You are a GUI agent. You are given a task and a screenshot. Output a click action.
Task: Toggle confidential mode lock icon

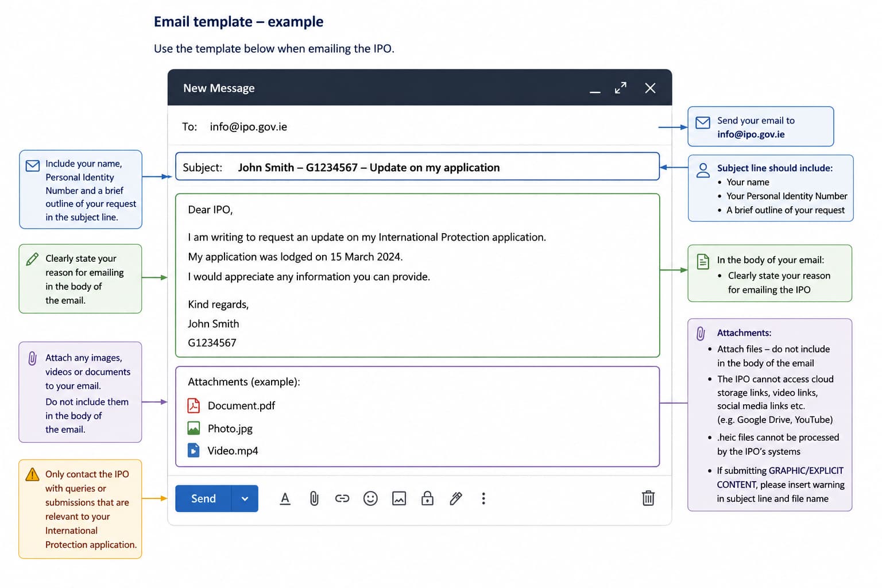(x=427, y=498)
